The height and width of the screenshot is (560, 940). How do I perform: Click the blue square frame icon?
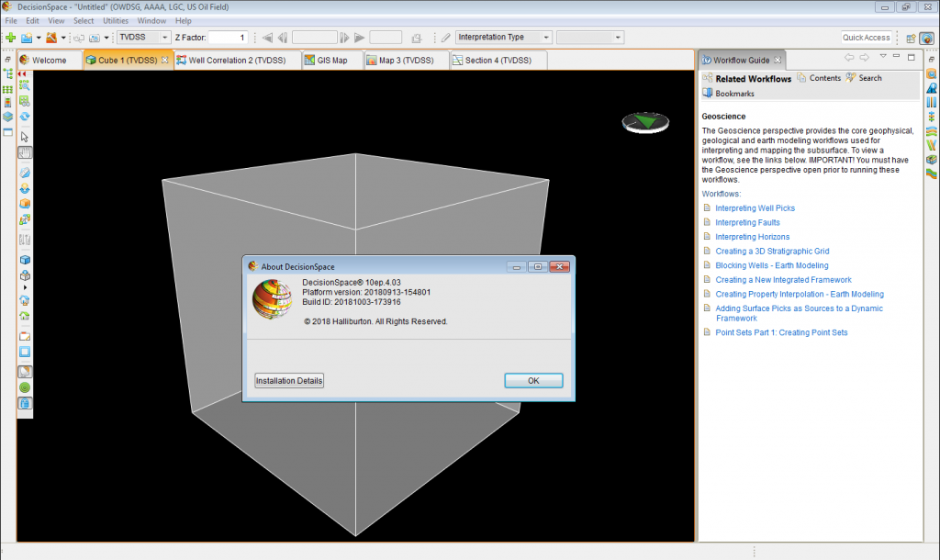(x=25, y=352)
